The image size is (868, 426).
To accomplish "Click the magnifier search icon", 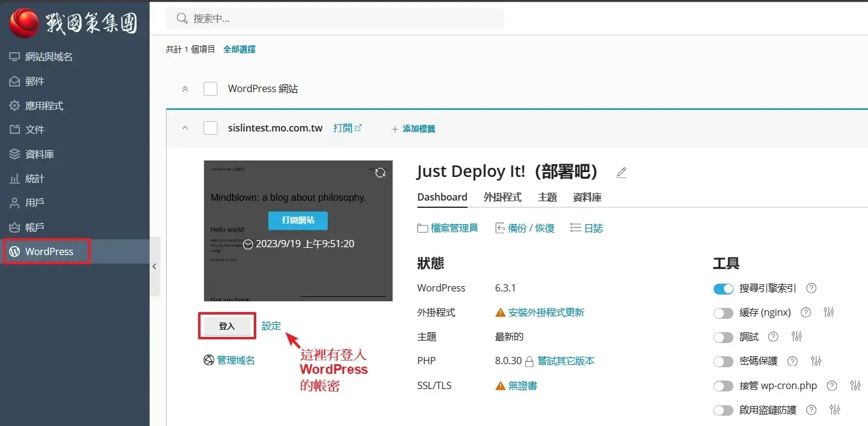I will (x=182, y=19).
